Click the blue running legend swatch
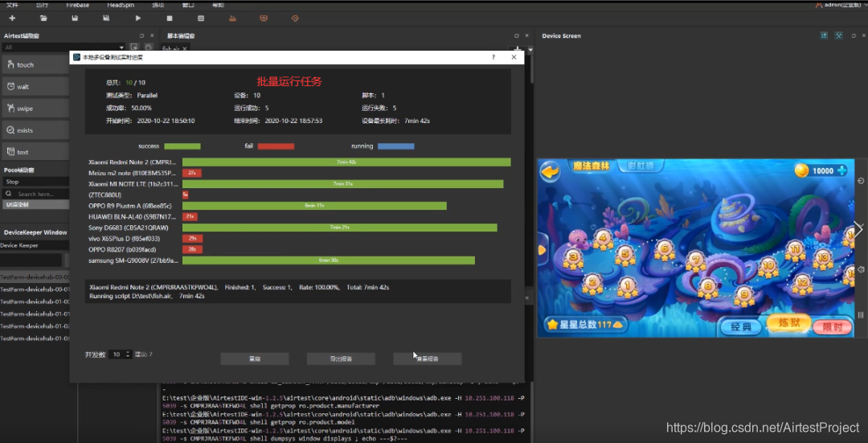Viewport: 868px width, 443px height. click(395, 146)
